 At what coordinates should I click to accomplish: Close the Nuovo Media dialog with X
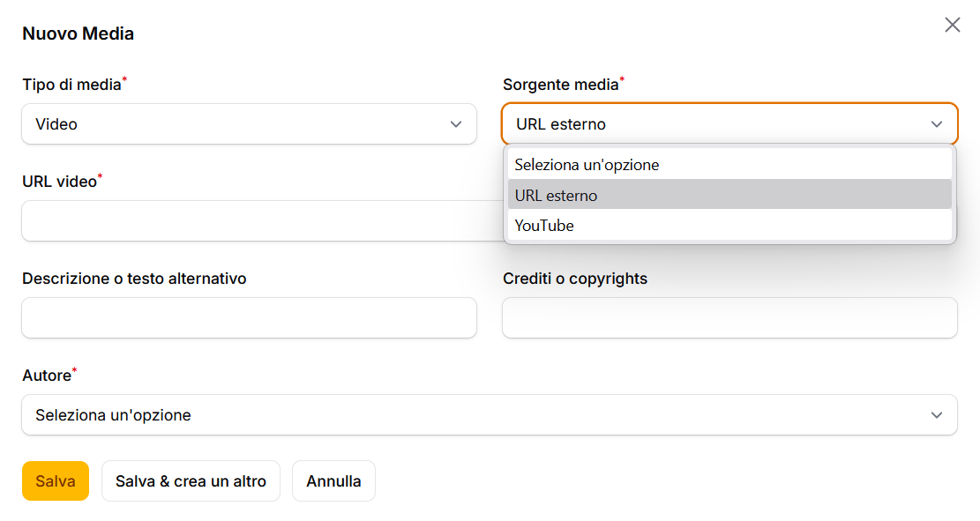tap(953, 25)
